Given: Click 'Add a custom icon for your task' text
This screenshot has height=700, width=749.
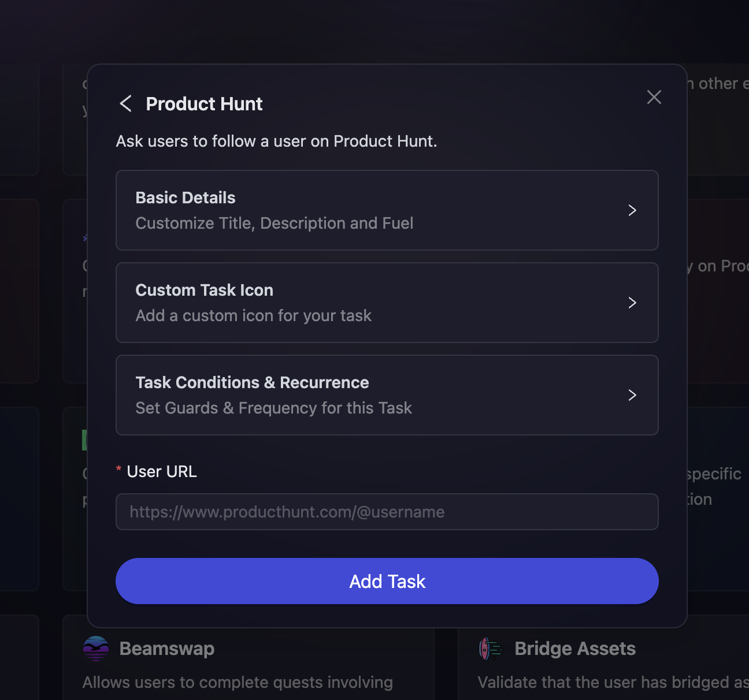Looking at the screenshot, I should pos(253,316).
